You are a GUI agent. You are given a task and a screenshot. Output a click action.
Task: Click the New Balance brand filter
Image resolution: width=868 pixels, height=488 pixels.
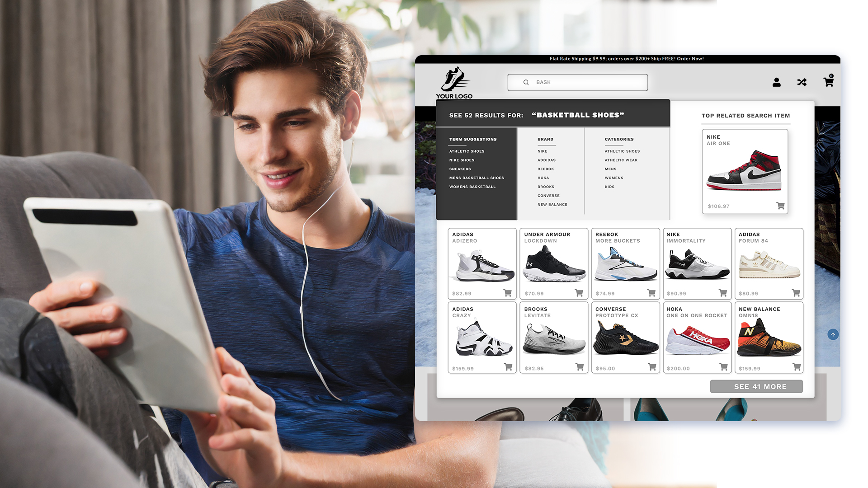tap(552, 204)
